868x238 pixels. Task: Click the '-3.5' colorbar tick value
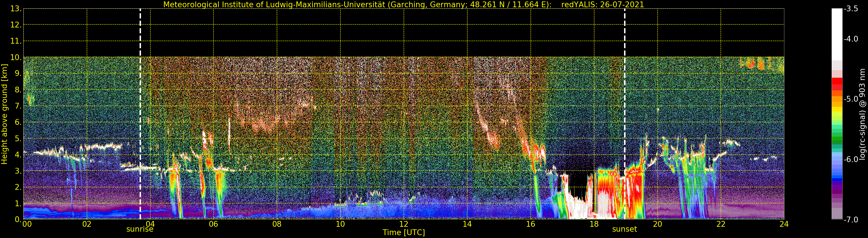[851, 9]
